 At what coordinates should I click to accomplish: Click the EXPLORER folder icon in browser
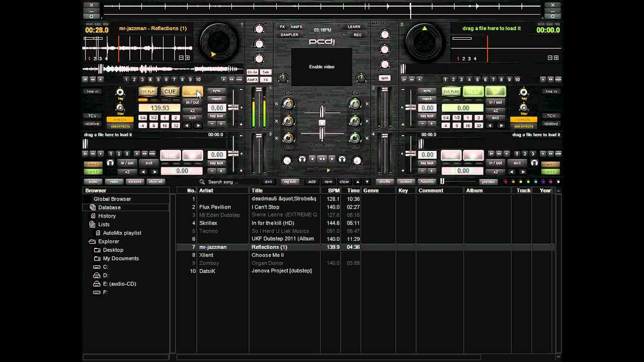point(93,241)
